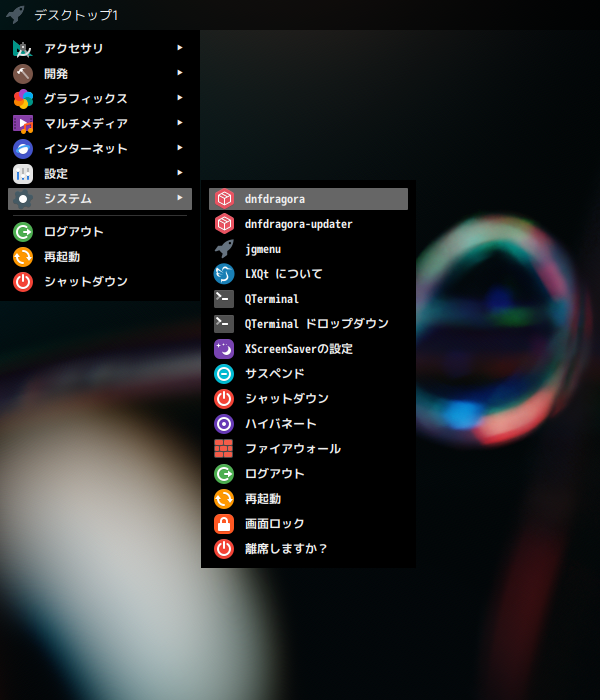Open the マルチメディア menu category
Screen dimensions: 600x700
pos(100,124)
